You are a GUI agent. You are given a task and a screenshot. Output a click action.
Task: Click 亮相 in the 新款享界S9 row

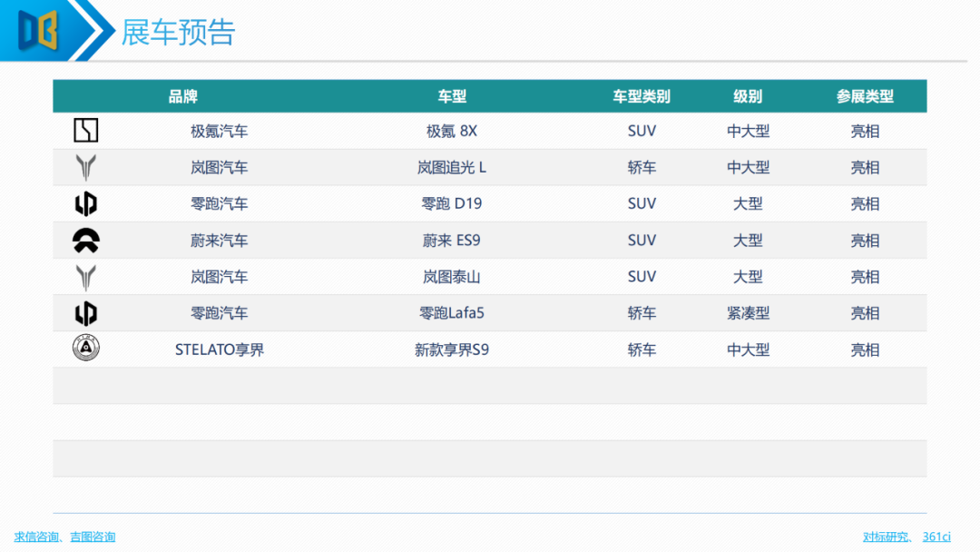click(x=866, y=350)
